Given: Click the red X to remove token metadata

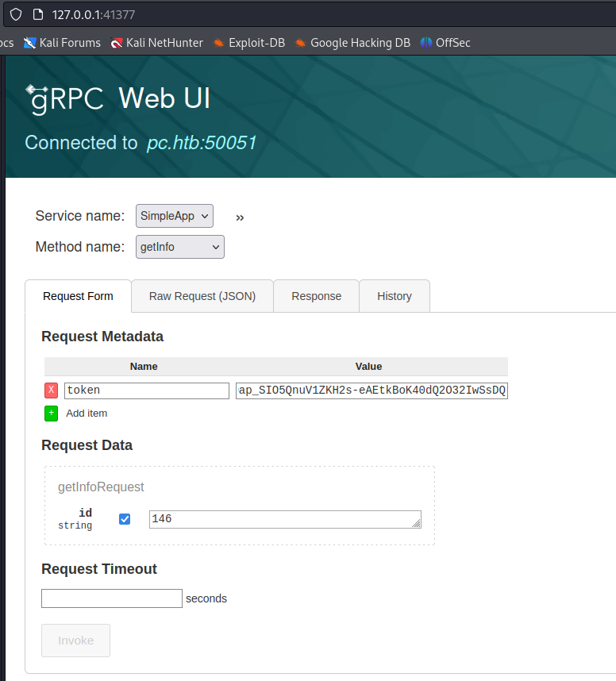Looking at the screenshot, I should click(x=52, y=390).
